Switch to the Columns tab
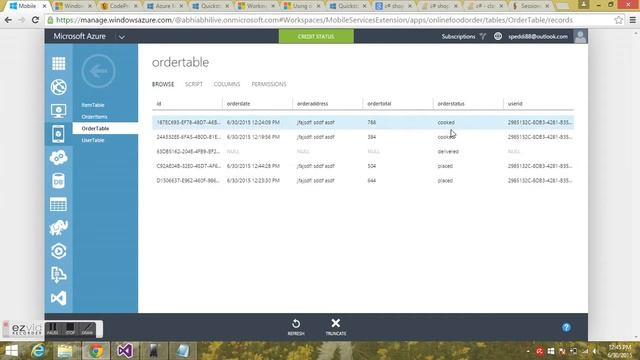640x360 pixels. pos(227,84)
